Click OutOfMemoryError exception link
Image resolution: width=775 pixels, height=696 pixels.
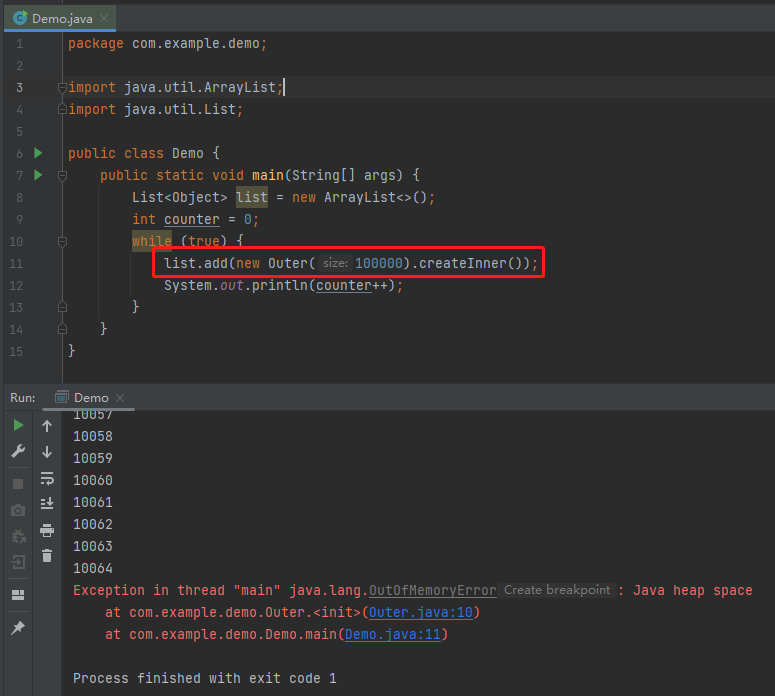(432, 590)
